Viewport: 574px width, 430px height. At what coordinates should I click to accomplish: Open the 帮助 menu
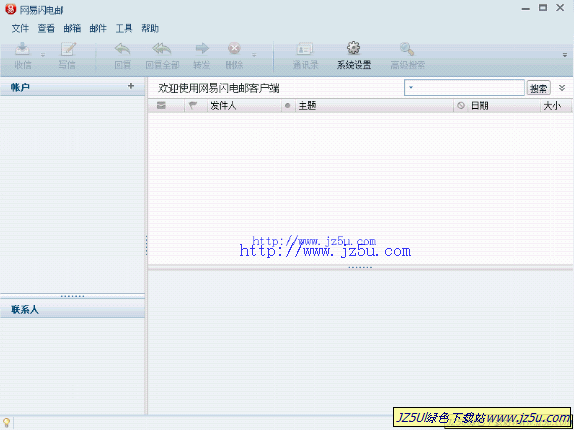pyautogui.click(x=150, y=29)
